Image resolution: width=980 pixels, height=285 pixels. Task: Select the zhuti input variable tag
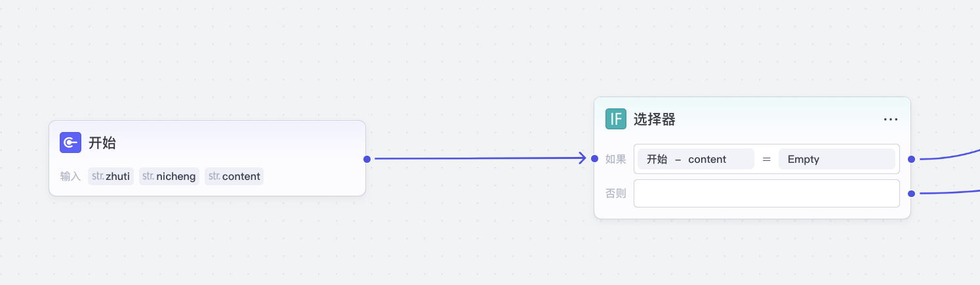(111, 176)
